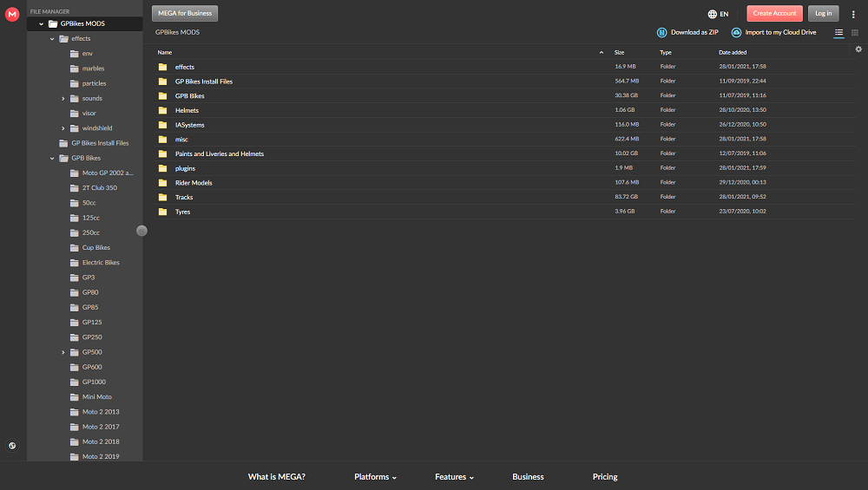Click the particles folder icon in the tree

(x=74, y=83)
